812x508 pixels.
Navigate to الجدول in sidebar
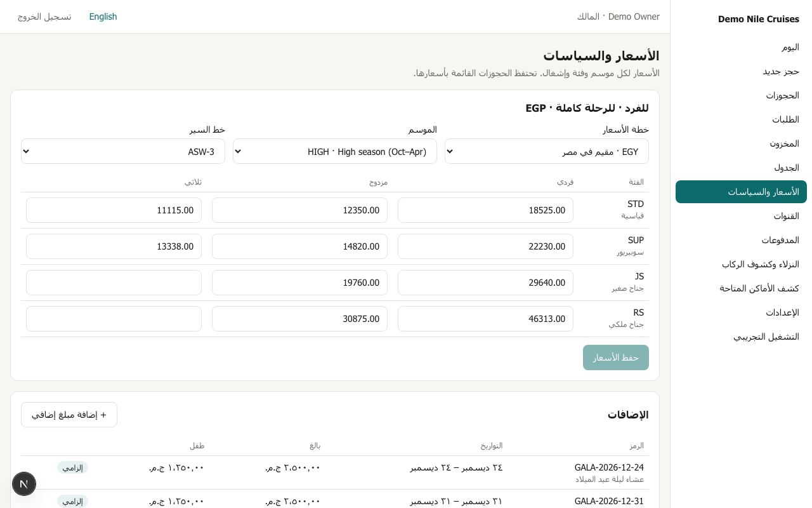[741, 168]
